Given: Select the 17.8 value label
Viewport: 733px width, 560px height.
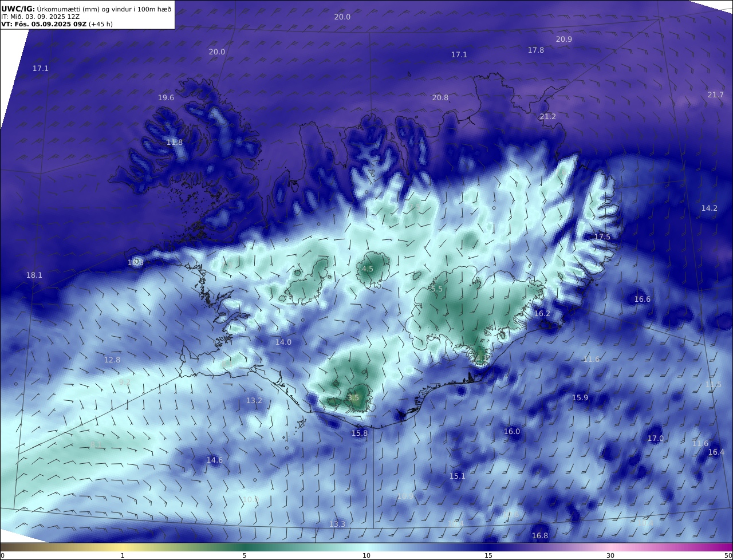Looking at the screenshot, I should pyautogui.click(x=535, y=50).
